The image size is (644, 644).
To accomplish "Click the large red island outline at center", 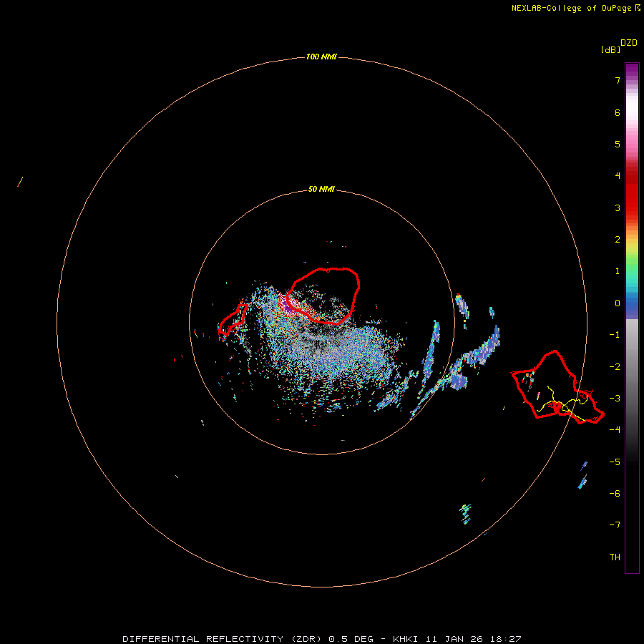I will point(323,296).
